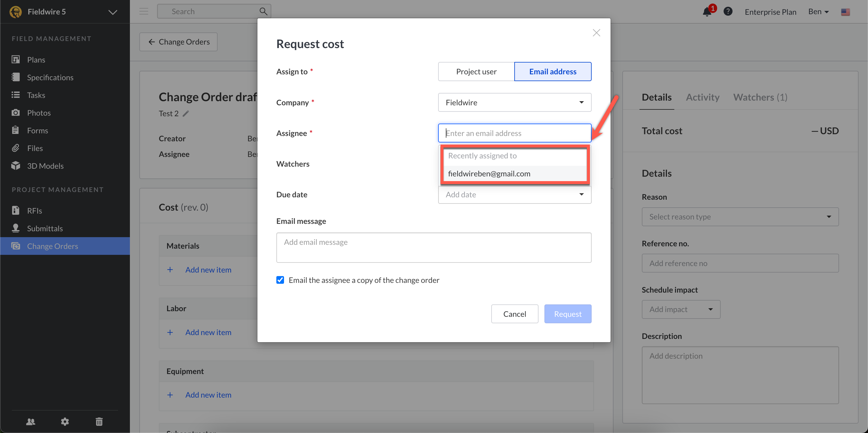This screenshot has width=868, height=433.
Task: Click the Photos camera icon
Action: point(15,113)
